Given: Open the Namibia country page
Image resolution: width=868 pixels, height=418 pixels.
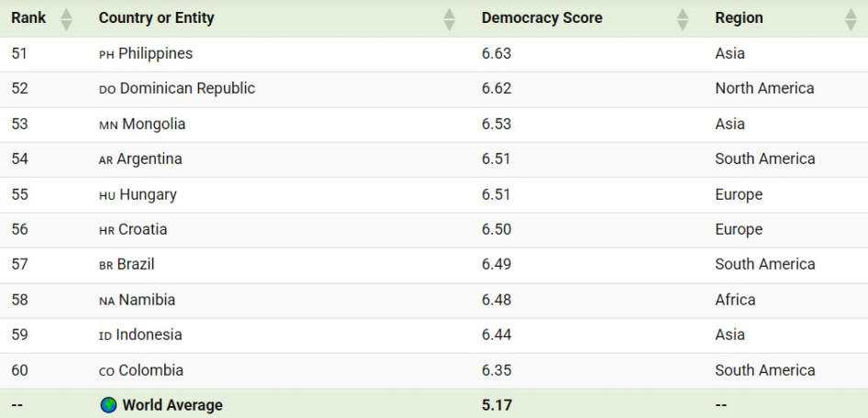Looking at the screenshot, I should [x=146, y=300].
